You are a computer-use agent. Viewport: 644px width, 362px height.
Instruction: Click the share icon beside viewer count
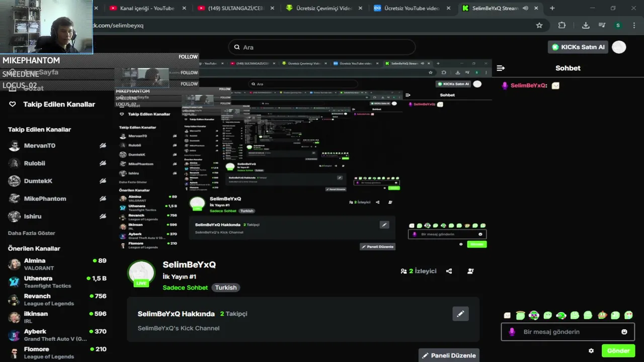[x=449, y=271]
